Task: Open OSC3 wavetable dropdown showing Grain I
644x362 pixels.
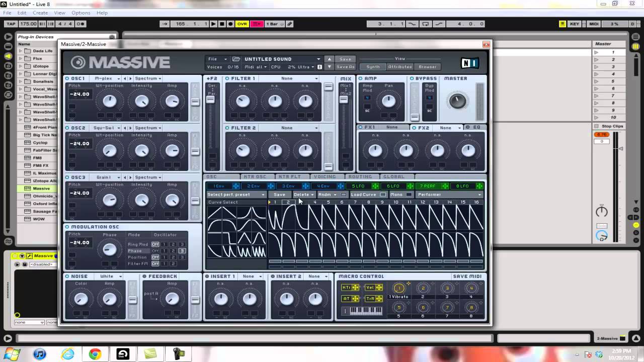Action: (106, 177)
